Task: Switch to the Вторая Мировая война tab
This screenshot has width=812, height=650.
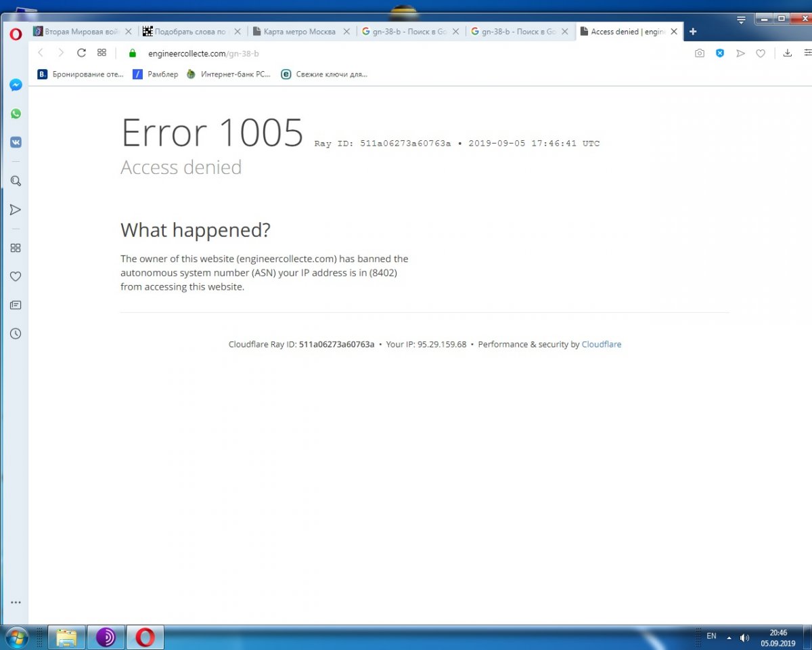Action: (x=83, y=32)
